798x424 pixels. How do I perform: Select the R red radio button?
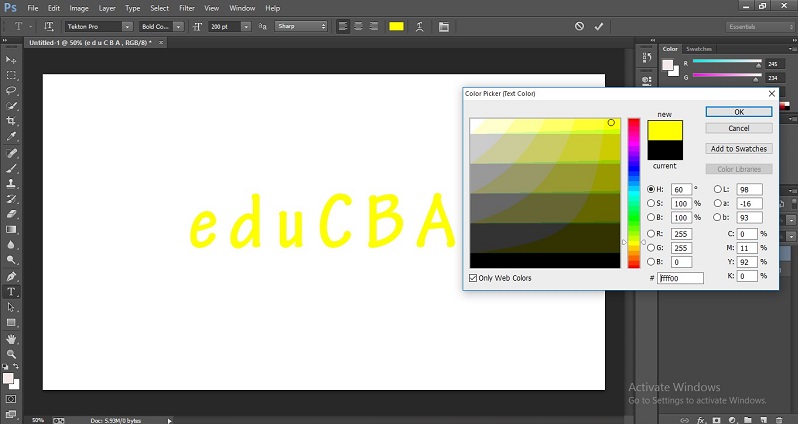click(651, 234)
